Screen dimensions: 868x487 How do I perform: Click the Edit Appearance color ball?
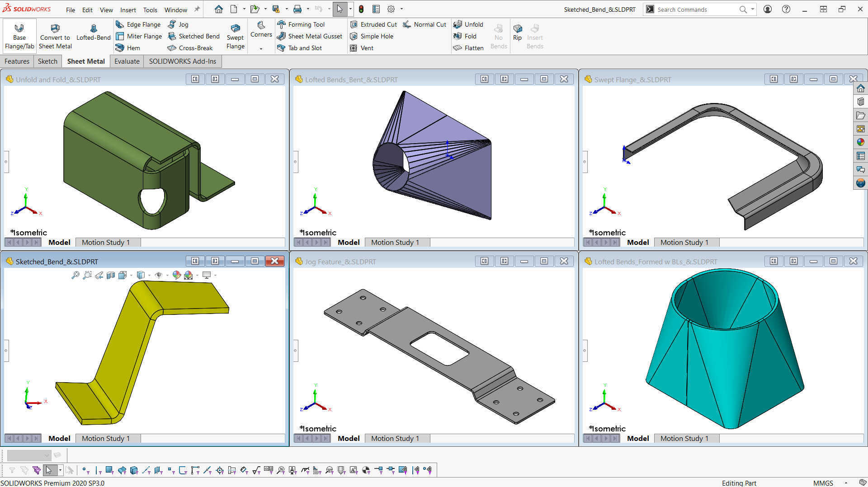click(x=177, y=275)
